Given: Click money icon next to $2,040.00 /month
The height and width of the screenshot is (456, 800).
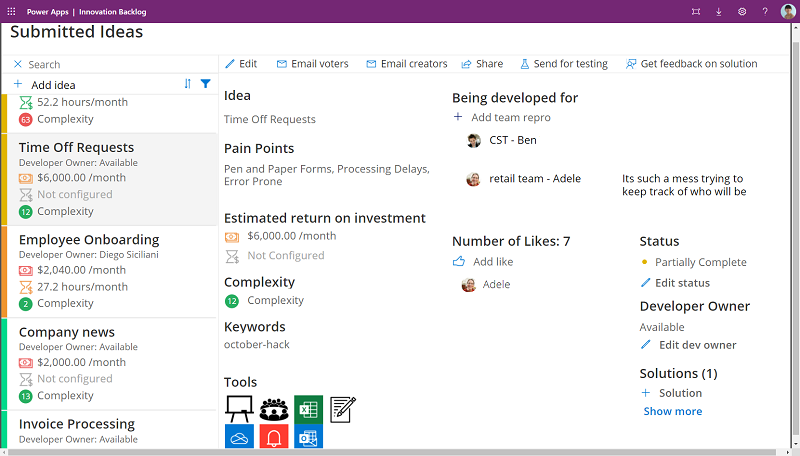Looking at the screenshot, I should pyautogui.click(x=26, y=270).
